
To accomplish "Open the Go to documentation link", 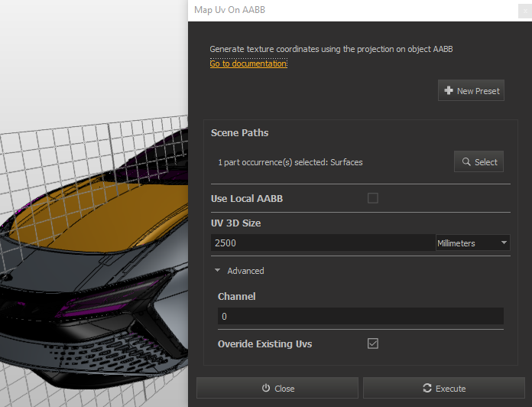I will [248, 63].
